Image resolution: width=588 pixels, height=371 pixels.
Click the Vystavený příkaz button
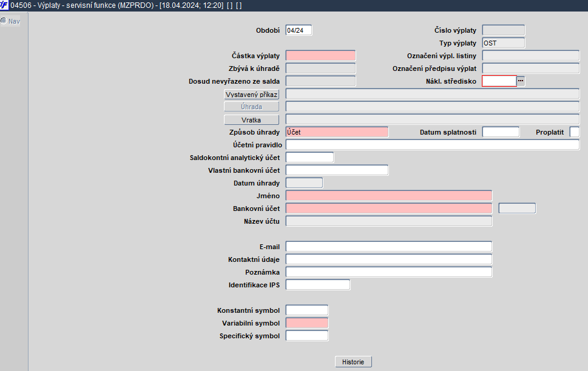point(252,95)
